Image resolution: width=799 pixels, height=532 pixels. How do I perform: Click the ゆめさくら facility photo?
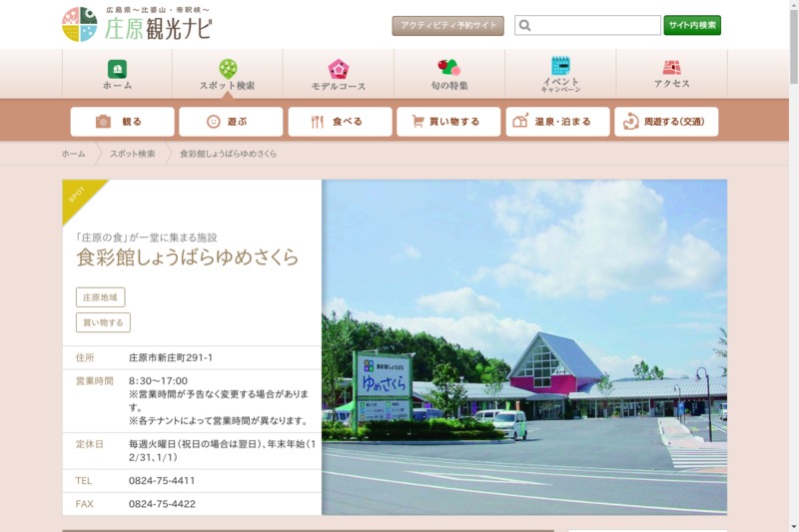(524, 346)
